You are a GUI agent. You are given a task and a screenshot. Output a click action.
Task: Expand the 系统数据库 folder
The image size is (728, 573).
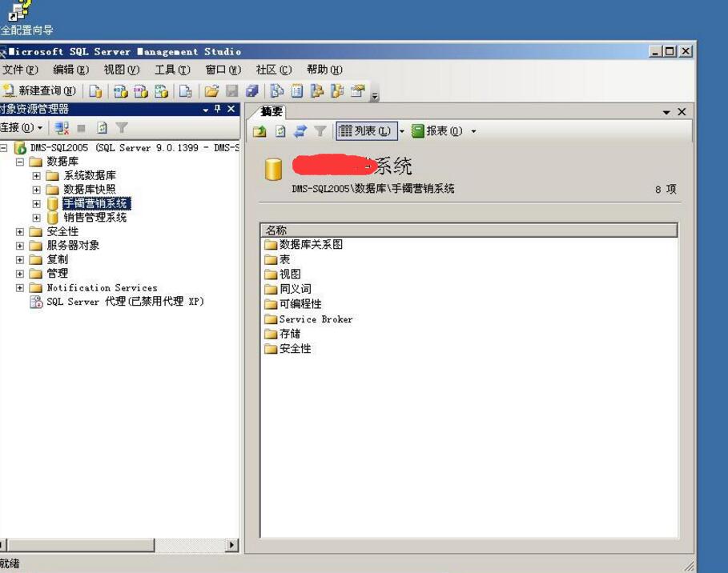(x=36, y=176)
